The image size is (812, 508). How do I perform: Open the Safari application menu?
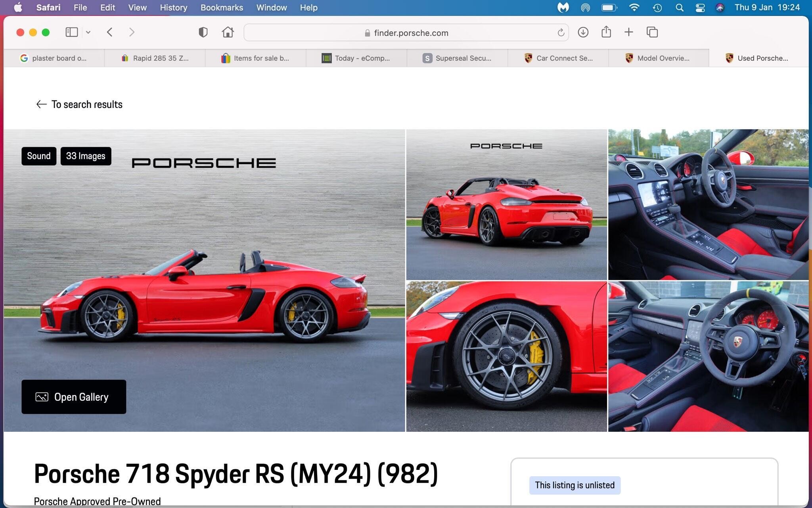click(x=48, y=8)
